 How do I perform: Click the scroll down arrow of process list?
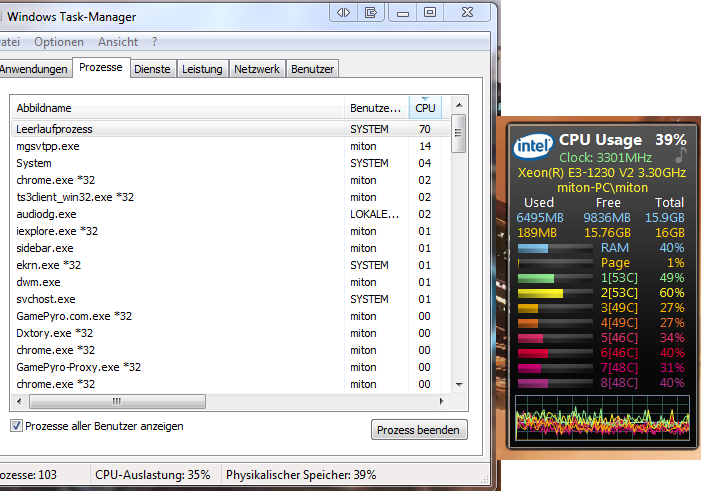[x=459, y=385]
